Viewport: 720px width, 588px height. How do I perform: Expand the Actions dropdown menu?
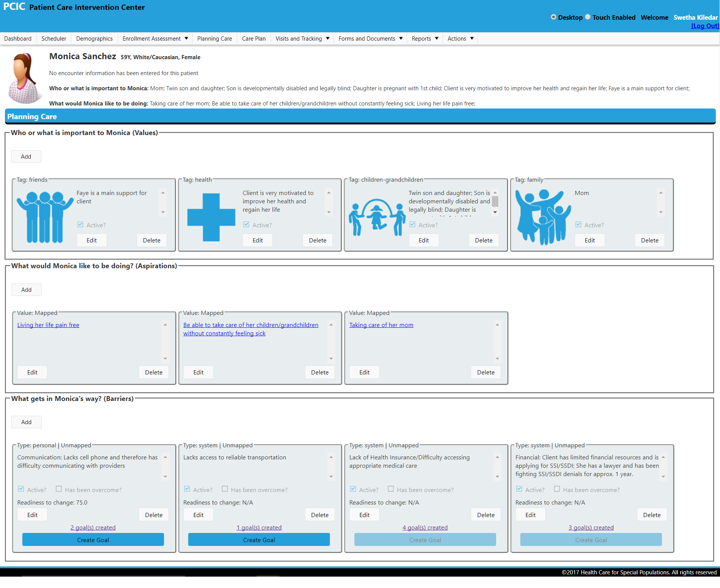pos(460,39)
